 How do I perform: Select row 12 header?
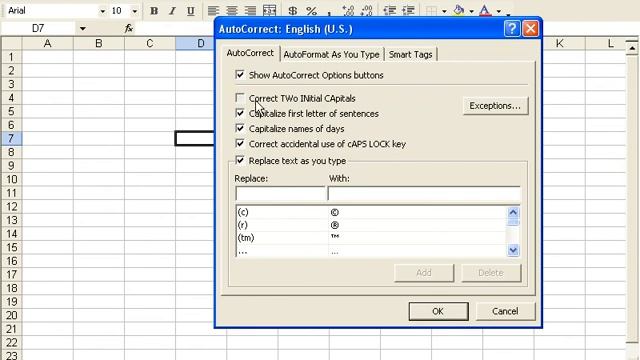tap(11, 207)
